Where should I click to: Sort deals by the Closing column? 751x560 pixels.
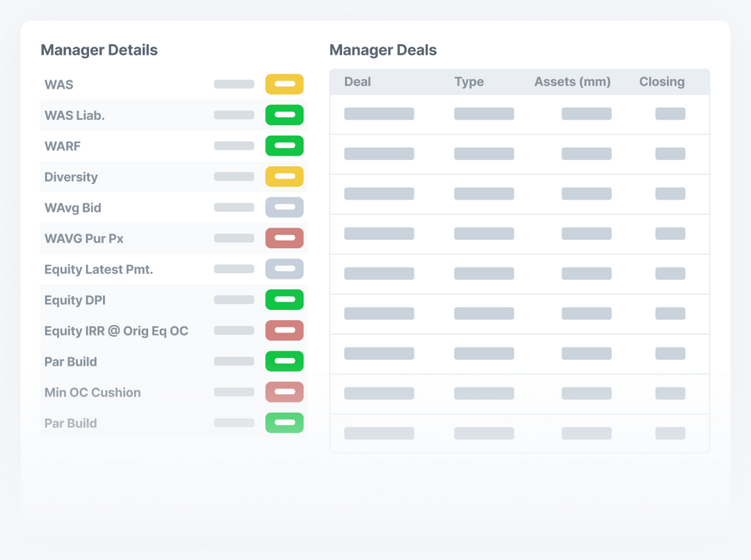click(661, 81)
